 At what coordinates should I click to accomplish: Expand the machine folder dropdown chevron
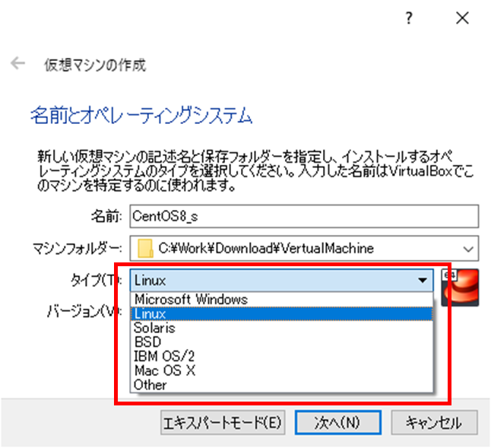click(468, 249)
